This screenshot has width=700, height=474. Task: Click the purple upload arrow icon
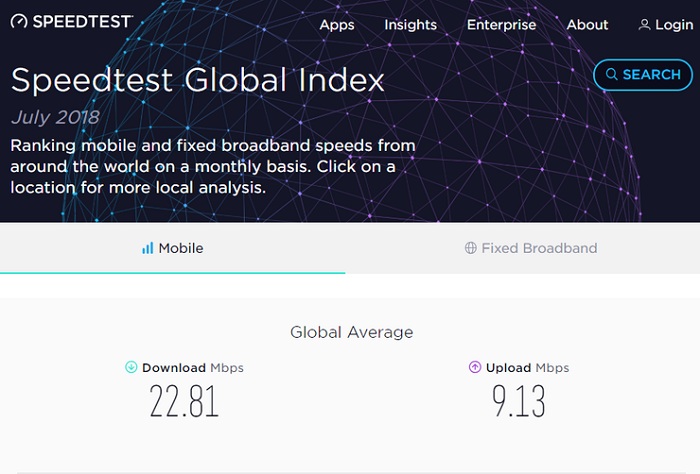tap(475, 367)
